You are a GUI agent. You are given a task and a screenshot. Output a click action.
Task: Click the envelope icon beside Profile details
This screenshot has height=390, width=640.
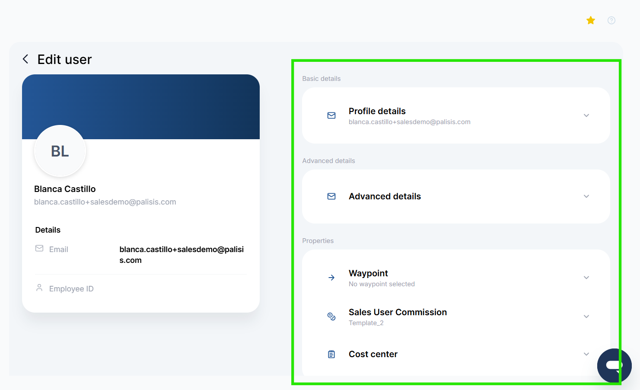point(331,116)
